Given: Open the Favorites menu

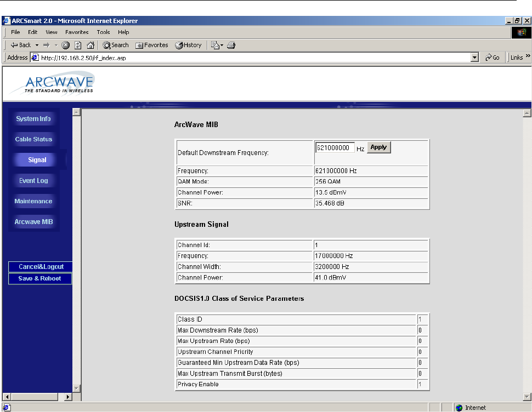Looking at the screenshot, I should tap(77, 32).
